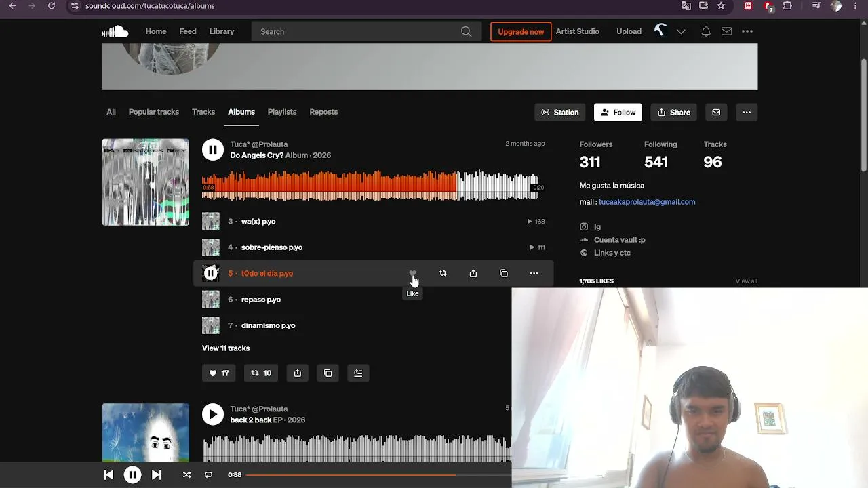The image size is (868, 488).
Task: Switch to the Popular tracks tab
Action: [154, 112]
